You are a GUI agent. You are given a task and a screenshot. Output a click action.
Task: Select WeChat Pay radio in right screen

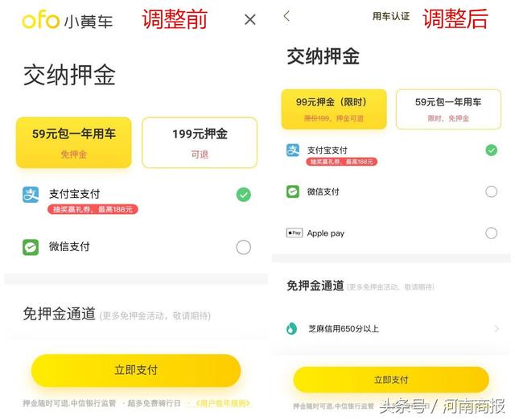tap(491, 191)
